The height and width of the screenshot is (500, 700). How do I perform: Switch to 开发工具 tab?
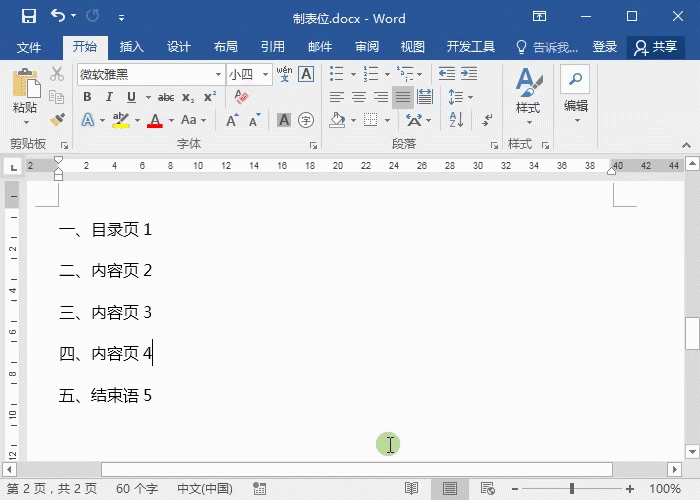click(471, 47)
